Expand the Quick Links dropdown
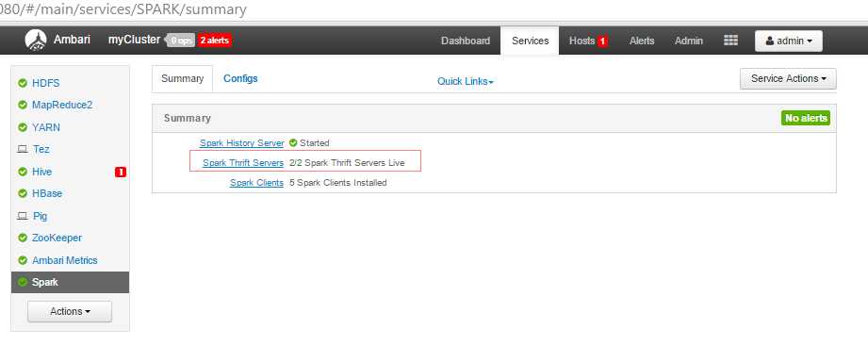Image resolution: width=868 pixels, height=346 pixels. pos(465,81)
